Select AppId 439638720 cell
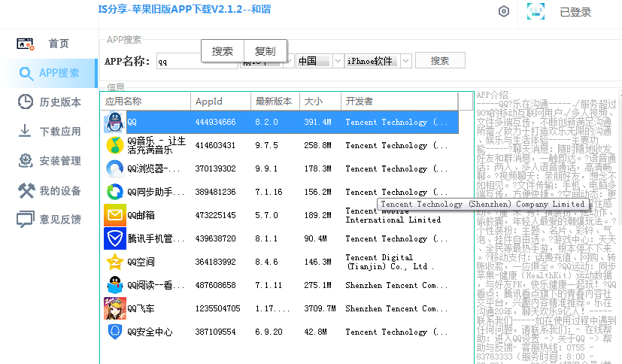Image resolution: width=622 pixels, height=364 pixels. [215, 238]
